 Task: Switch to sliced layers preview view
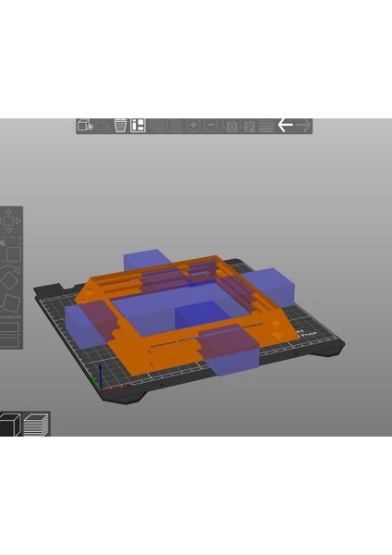36,424
